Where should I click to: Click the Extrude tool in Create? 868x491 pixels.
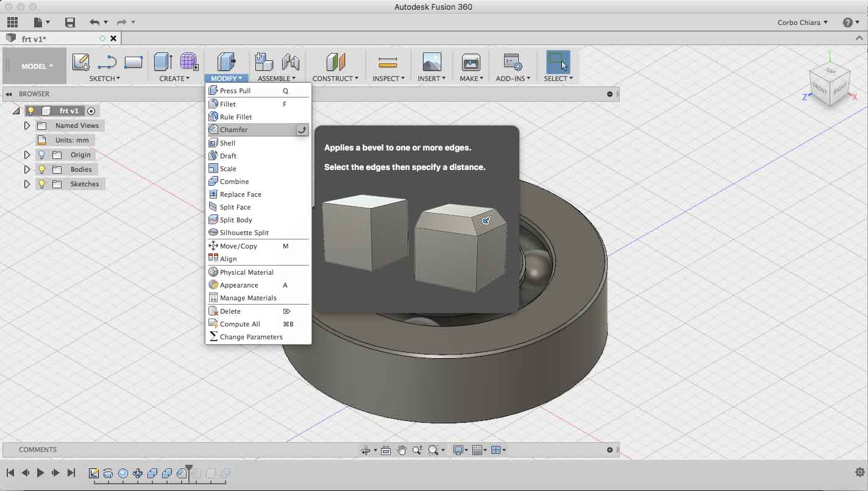point(163,62)
